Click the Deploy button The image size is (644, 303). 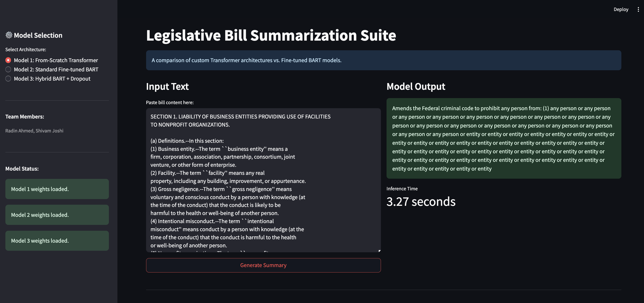pyautogui.click(x=621, y=9)
